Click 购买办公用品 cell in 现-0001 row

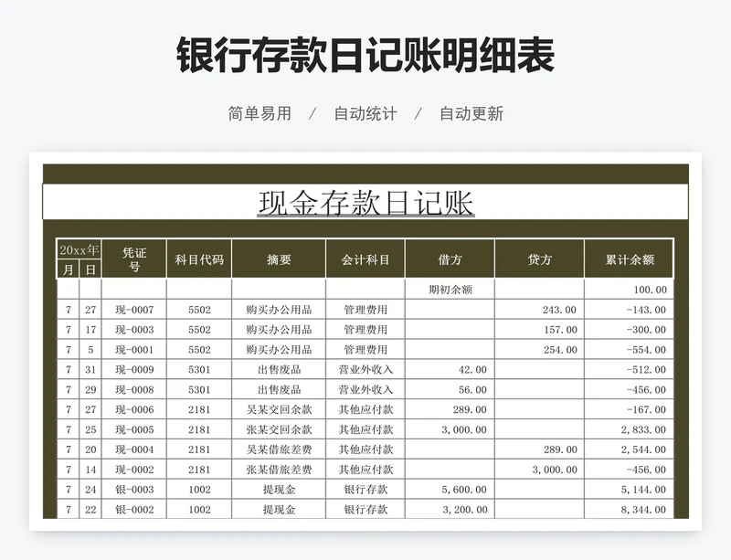279,349
